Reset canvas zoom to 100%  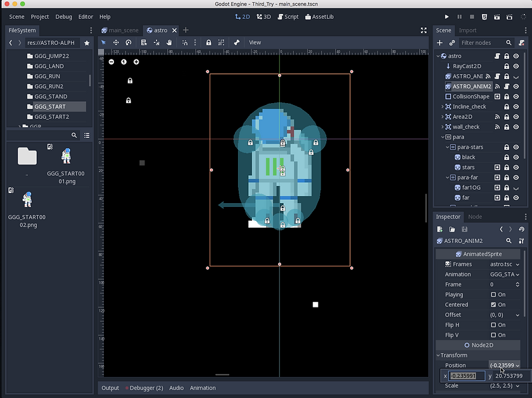(124, 62)
